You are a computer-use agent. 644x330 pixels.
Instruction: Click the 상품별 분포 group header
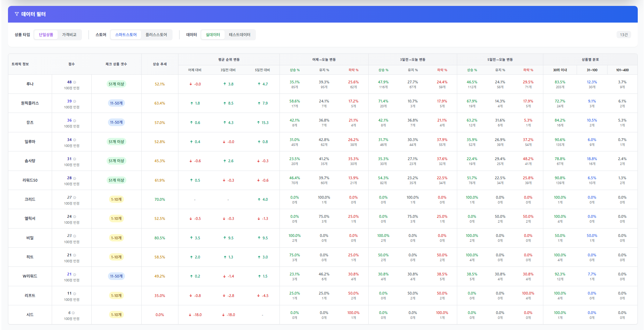click(x=590, y=60)
